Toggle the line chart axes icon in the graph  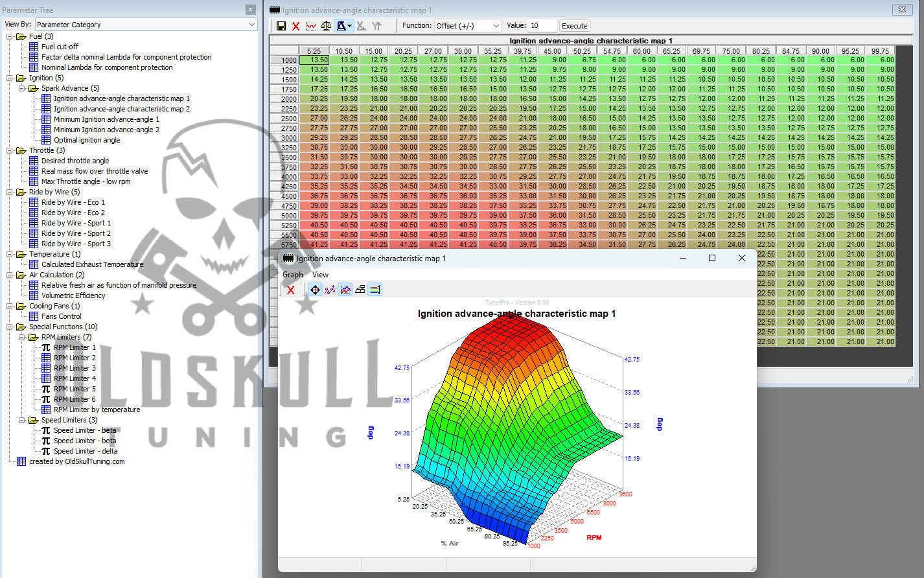click(x=345, y=290)
